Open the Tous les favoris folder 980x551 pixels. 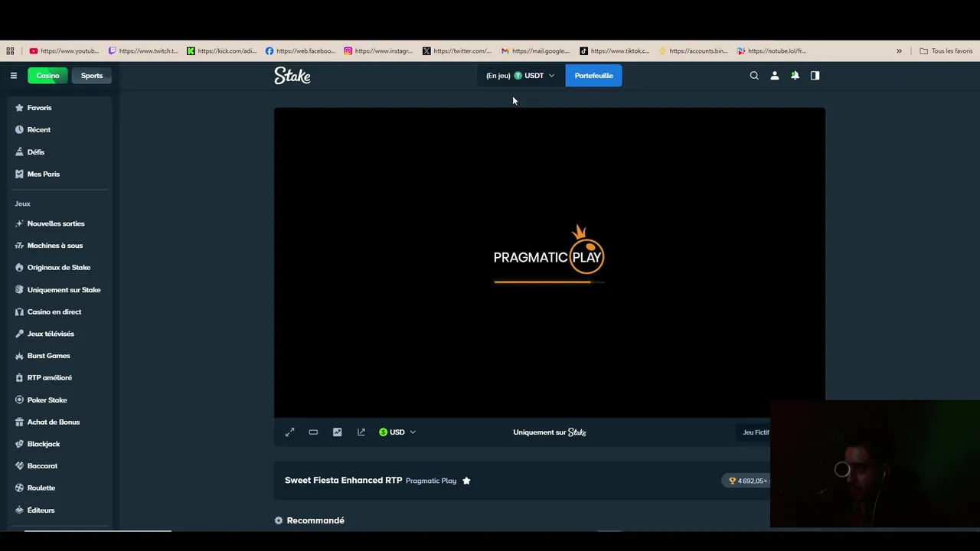point(946,51)
